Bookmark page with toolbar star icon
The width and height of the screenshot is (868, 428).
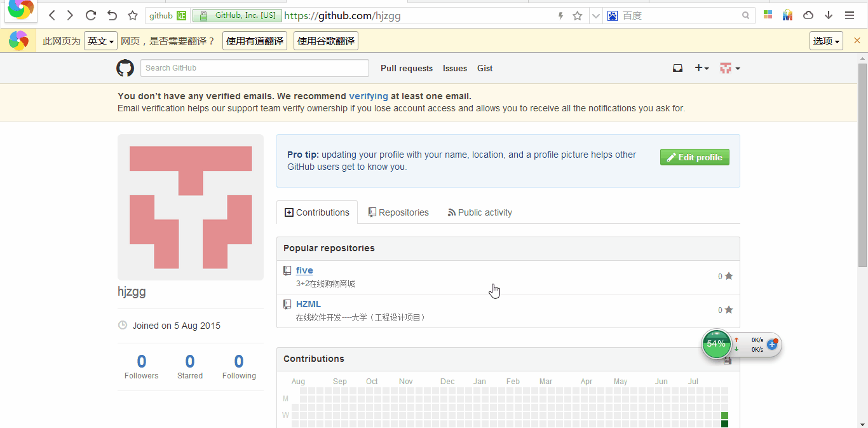point(132,15)
